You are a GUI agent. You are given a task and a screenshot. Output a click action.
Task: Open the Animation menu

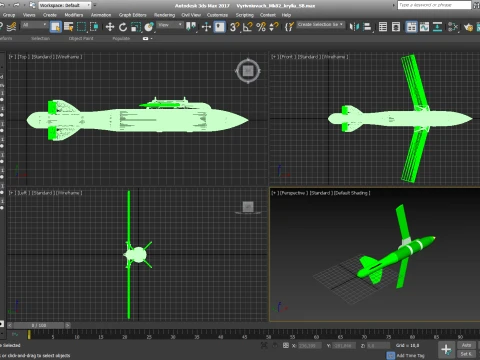point(101,15)
